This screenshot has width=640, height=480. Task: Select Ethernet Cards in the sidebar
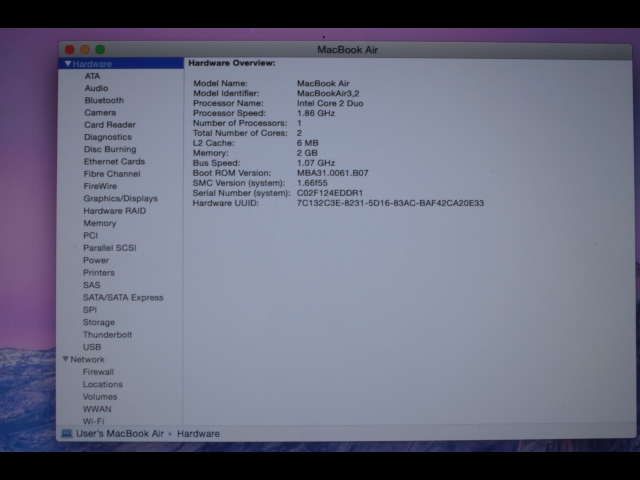click(114, 162)
